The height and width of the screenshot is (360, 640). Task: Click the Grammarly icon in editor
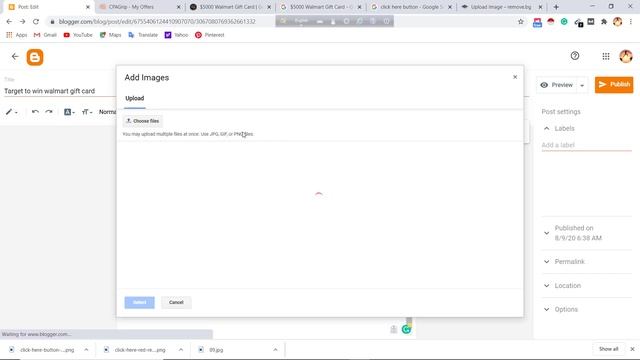[x=406, y=329]
